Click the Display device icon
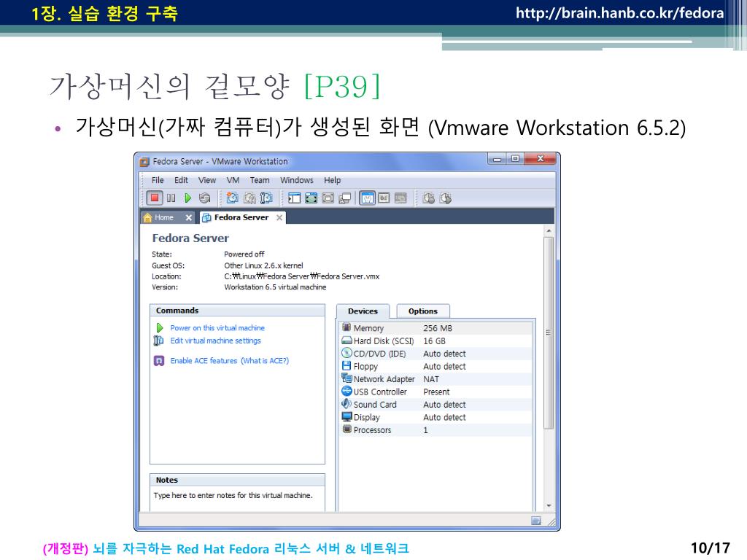 pos(347,416)
